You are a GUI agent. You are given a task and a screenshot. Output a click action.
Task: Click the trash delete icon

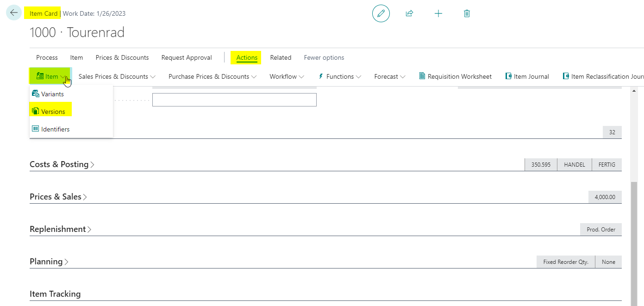[x=467, y=13]
